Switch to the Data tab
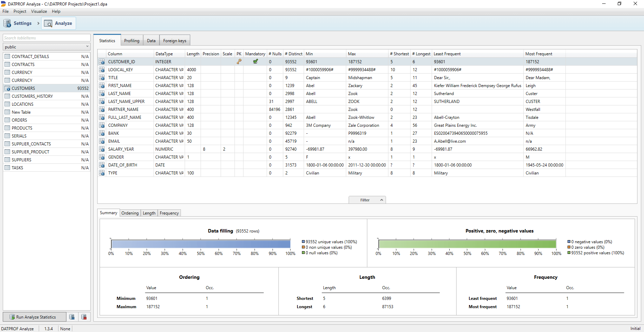The width and height of the screenshot is (644, 332). tap(151, 41)
